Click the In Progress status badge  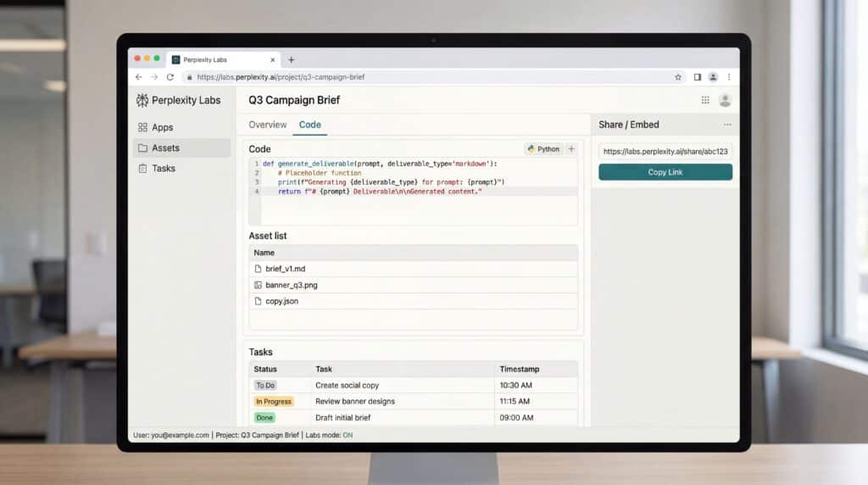[274, 401]
